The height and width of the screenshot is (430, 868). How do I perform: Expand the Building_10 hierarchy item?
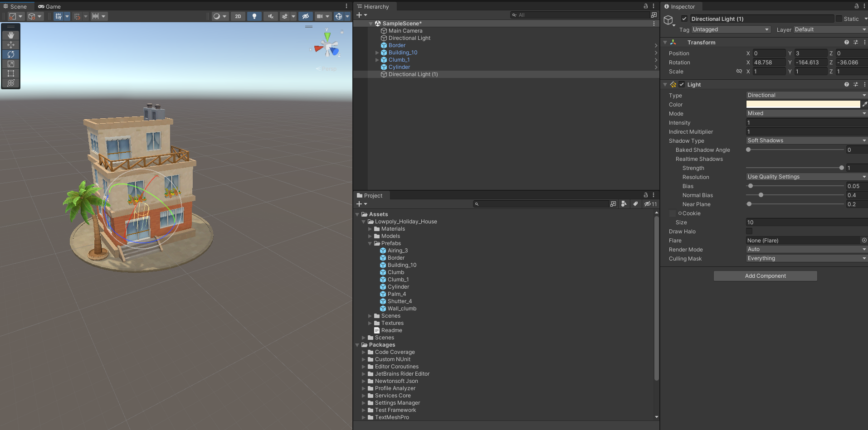(377, 53)
